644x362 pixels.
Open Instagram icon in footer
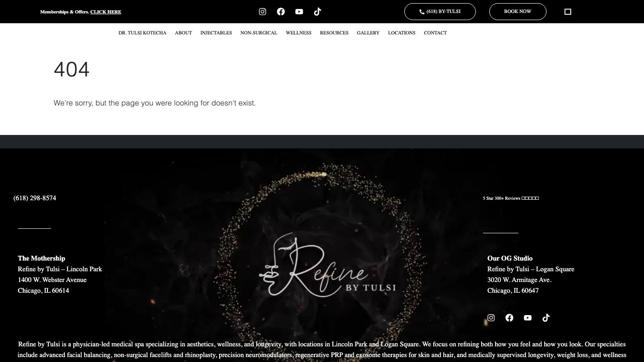[x=491, y=318]
